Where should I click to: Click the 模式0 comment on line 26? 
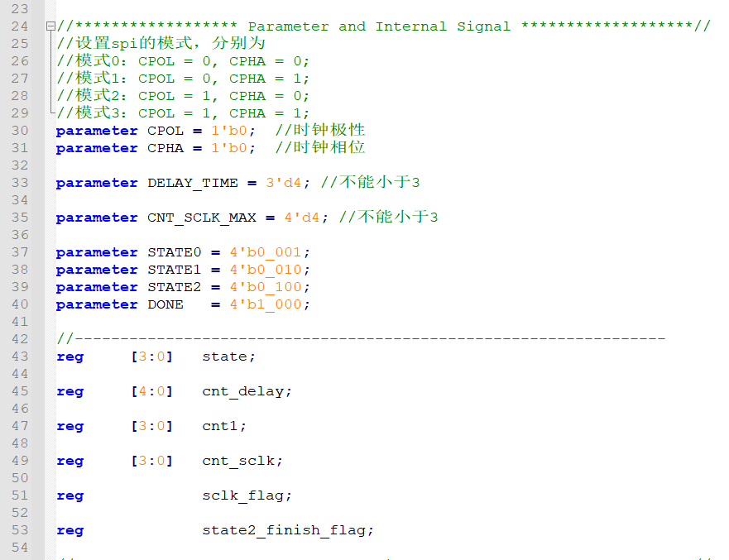click(x=91, y=60)
